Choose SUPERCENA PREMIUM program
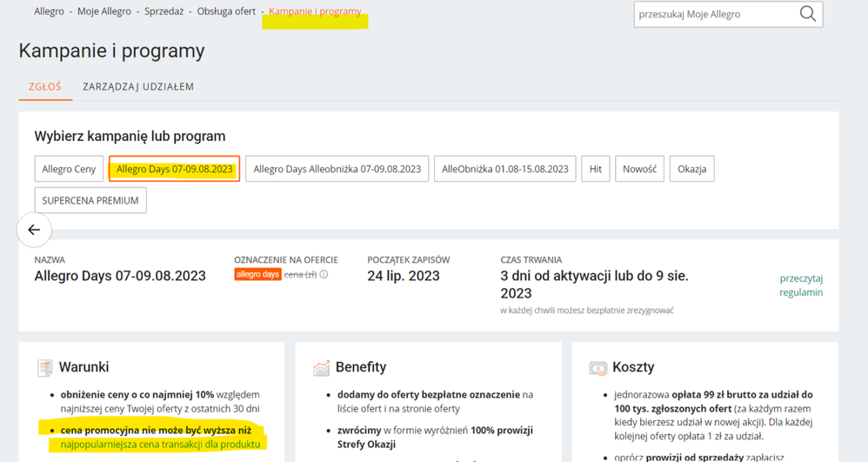The width and height of the screenshot is (868, 462). tap(90, 200)
